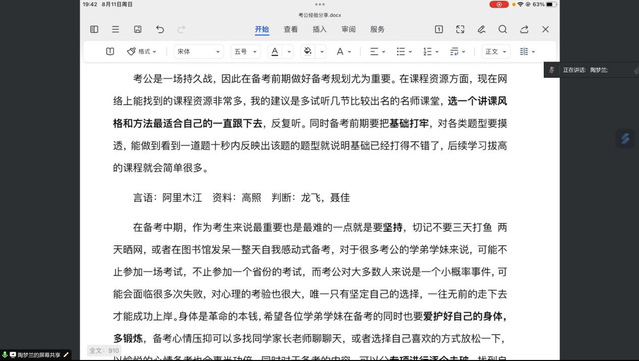
Task: Open the 宋体 font dropdown
Action: (x=198, y=52)
